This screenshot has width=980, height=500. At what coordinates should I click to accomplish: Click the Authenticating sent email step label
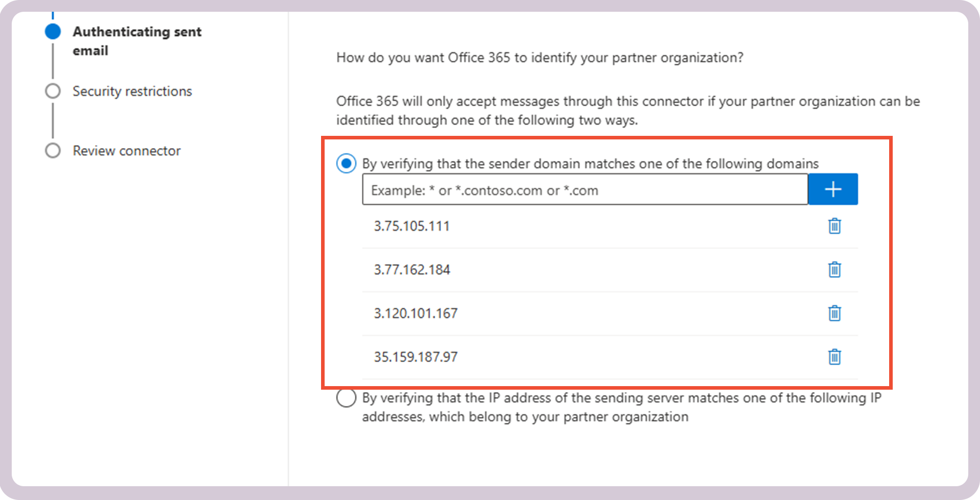point(137,41)
